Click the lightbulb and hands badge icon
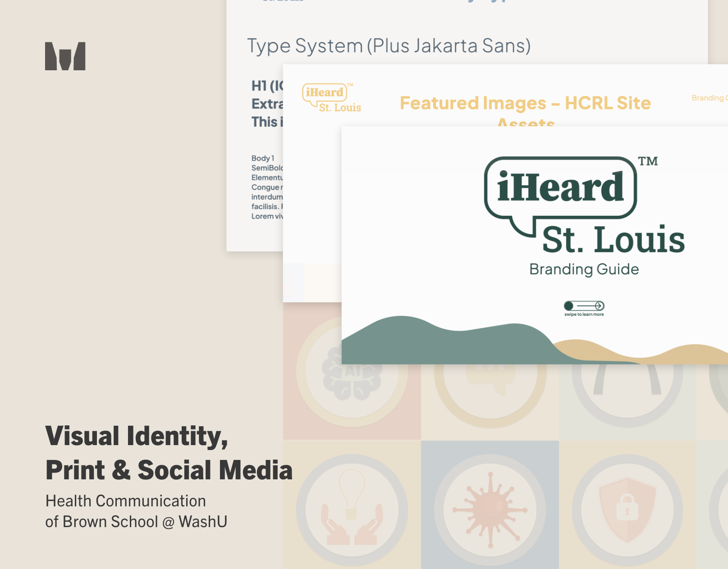The image size is (728, 569). coord(352,510)
